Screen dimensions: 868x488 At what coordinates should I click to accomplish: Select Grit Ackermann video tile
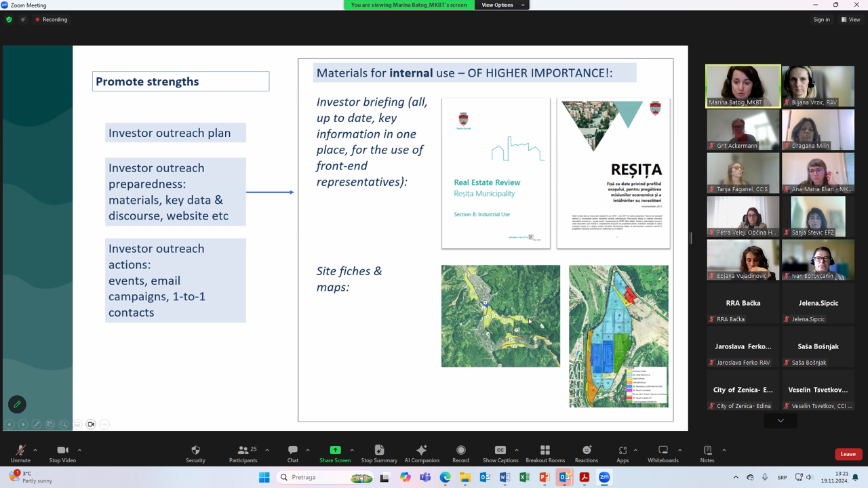point(743,129)
